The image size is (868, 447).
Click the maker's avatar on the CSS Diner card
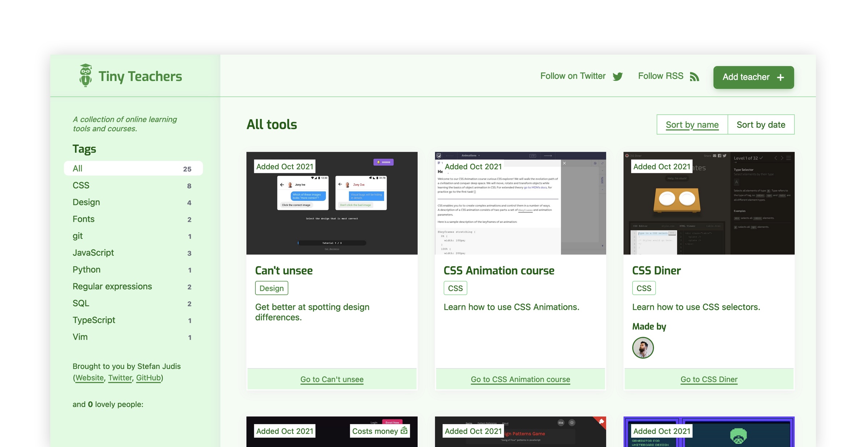click(x=643, y=348)
